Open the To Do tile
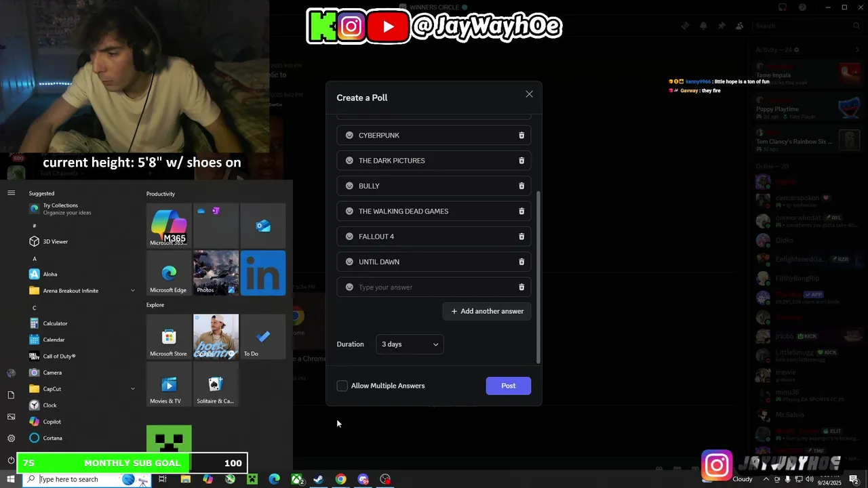 tap(263, 336)
